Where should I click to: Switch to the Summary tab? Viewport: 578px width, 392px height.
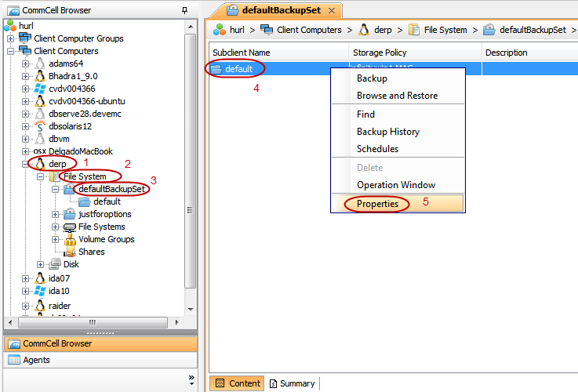pyautogui.click(x=292, y=383)
